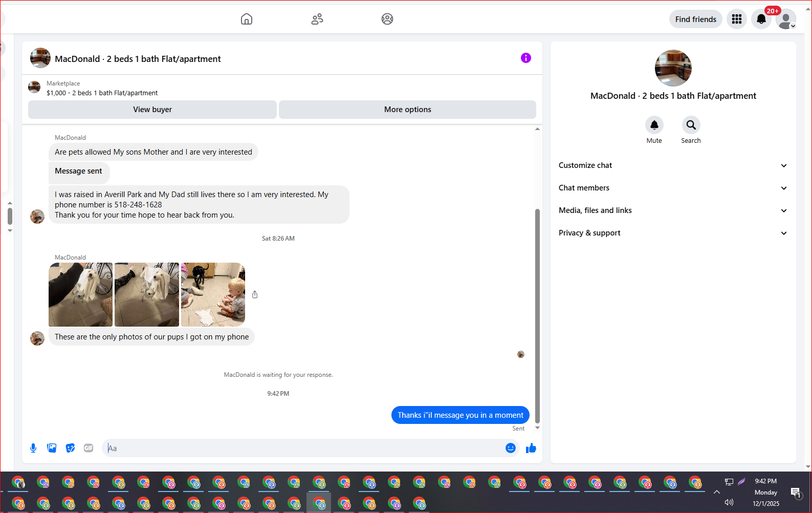Click the message "These are the only photos of our pups"
The width and height of the screenshot is (812, 513).
(152, 337)
